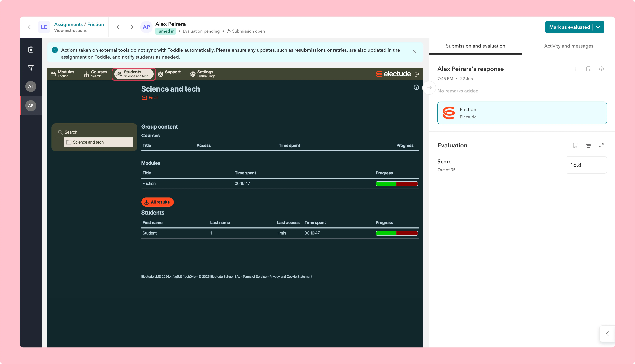
Task: Open View instructions link
Action: pos(70,30)
